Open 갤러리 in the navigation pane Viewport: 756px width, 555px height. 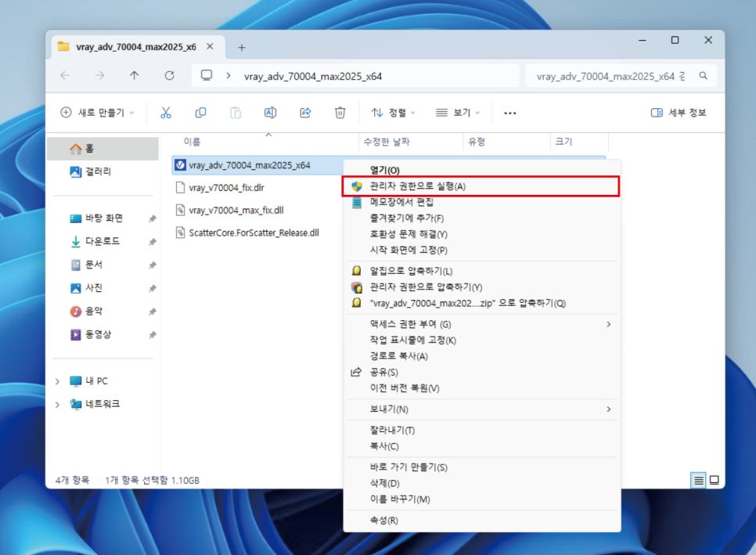pyautogui.click(x=103, y=171)
